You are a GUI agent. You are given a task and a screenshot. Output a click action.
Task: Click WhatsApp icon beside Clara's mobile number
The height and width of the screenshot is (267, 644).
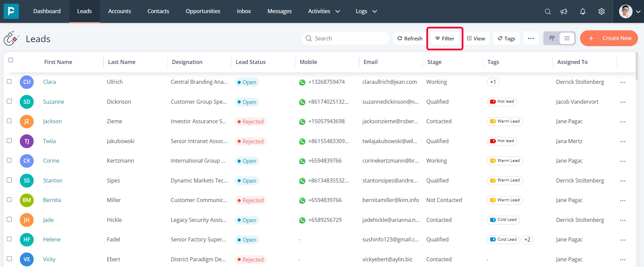click(302, 82)
